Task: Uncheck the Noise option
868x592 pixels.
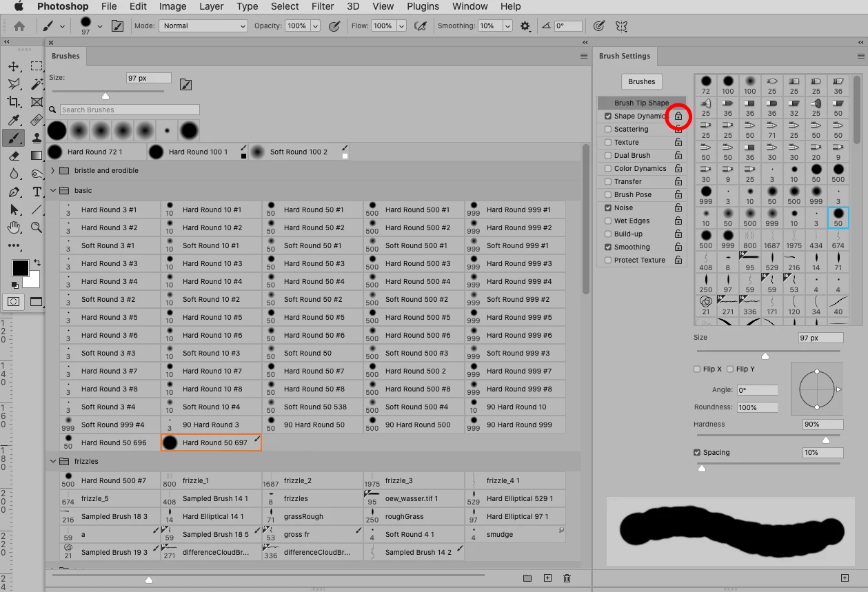Action: [x=607, y=208]
